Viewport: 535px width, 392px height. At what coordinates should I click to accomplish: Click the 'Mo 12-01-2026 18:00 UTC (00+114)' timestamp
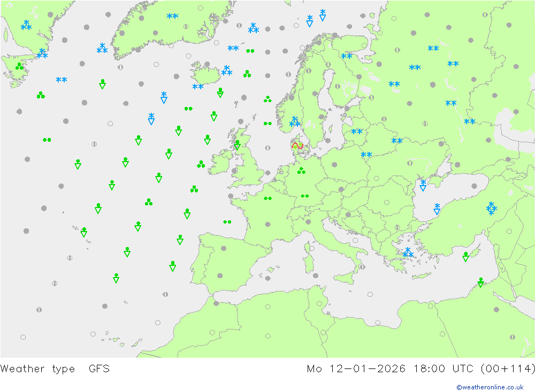[421, 368]
